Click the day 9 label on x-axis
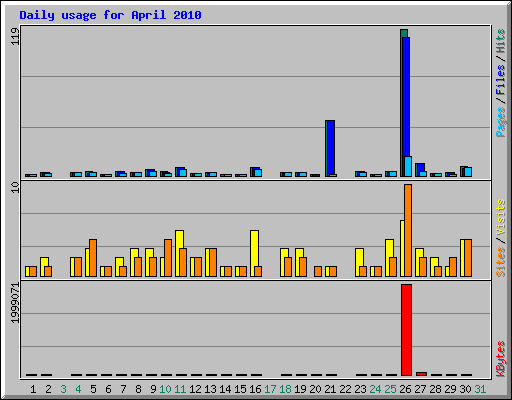 pos(153,389)
